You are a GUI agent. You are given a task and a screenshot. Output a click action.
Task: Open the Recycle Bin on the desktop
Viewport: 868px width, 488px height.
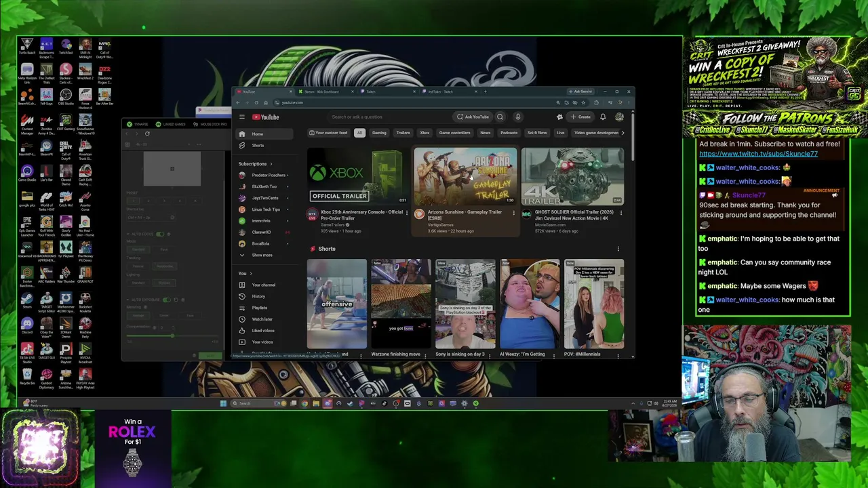27,377
